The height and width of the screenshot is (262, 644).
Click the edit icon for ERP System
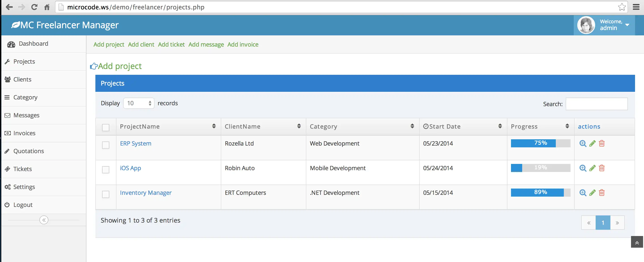tap(592, 143)
